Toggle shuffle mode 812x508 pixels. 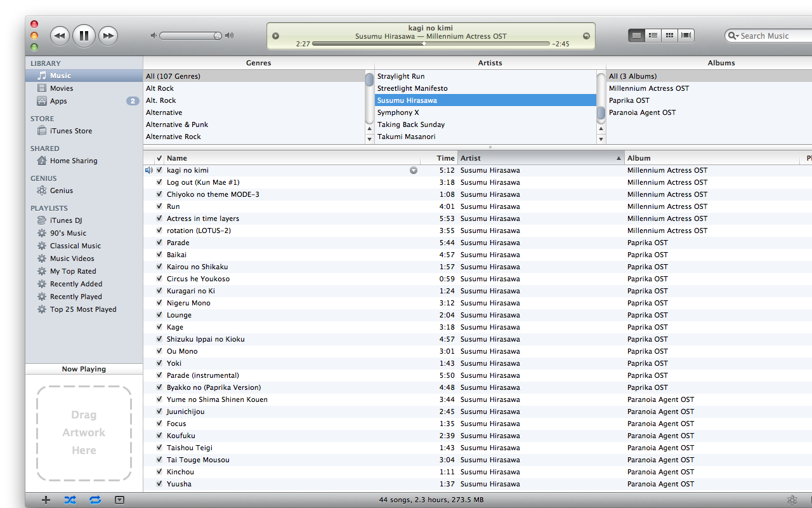tap(70, 500)
